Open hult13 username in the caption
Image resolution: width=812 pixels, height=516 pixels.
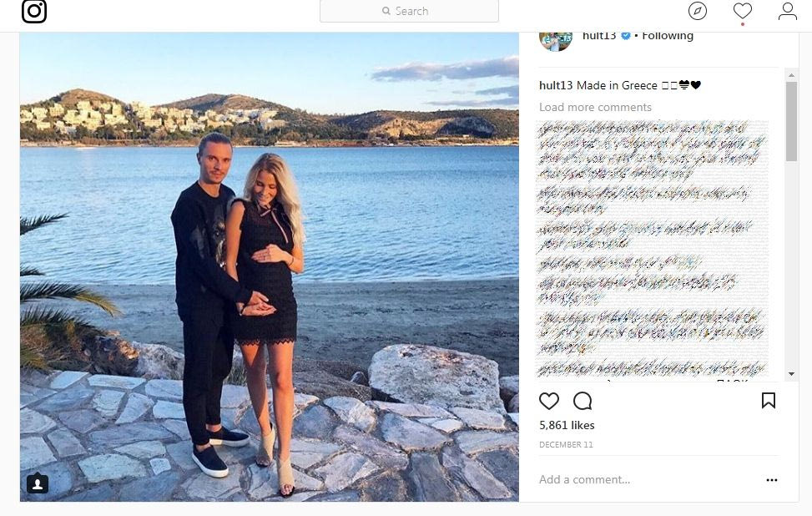(x=556, y=85)
